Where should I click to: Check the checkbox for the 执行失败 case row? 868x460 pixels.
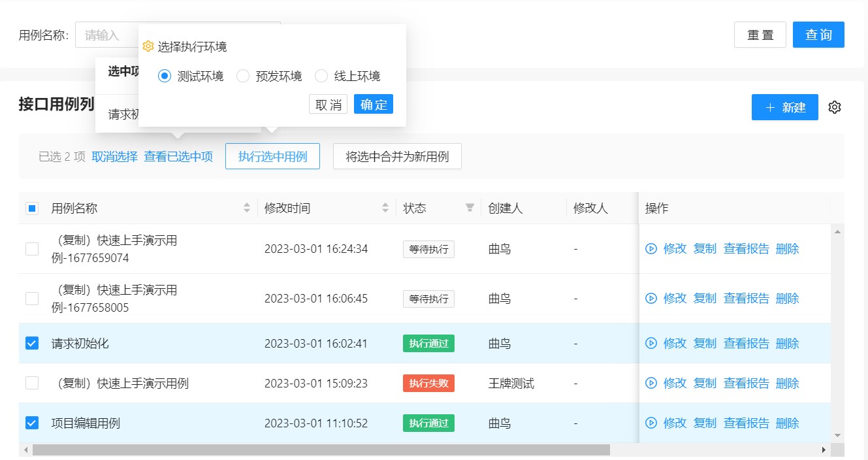pyautogui.click(x=31, y=383)
